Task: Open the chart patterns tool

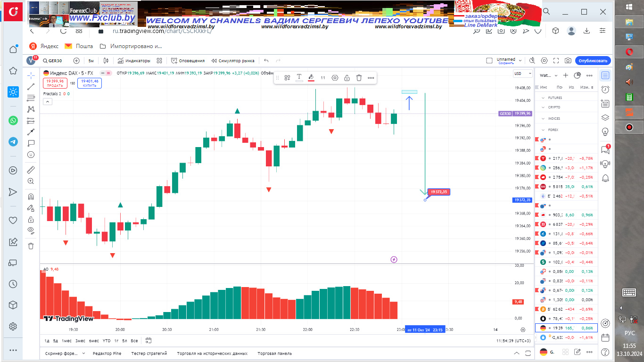Action: click(x=31, y=109)
